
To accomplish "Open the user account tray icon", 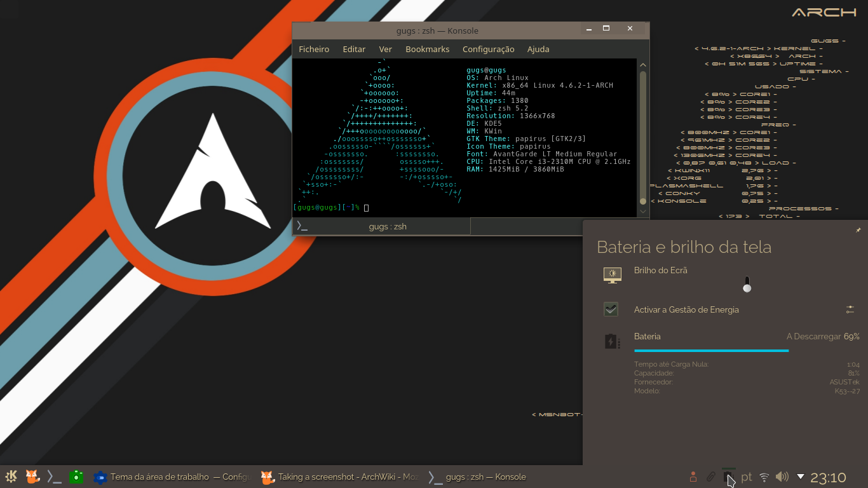I will (x=693, y=477).
